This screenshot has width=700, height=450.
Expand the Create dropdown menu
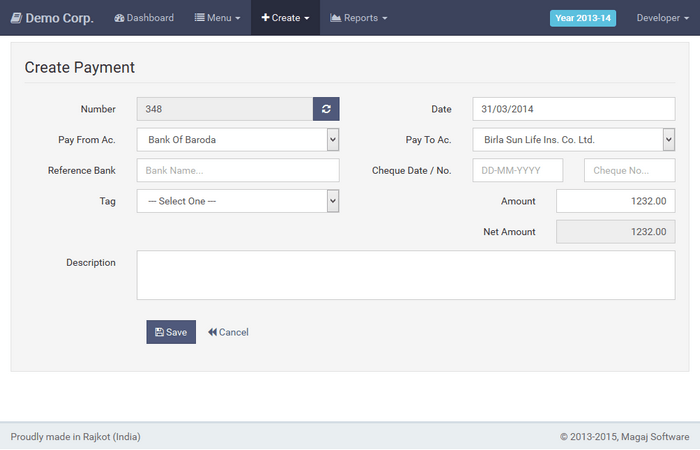285,18
